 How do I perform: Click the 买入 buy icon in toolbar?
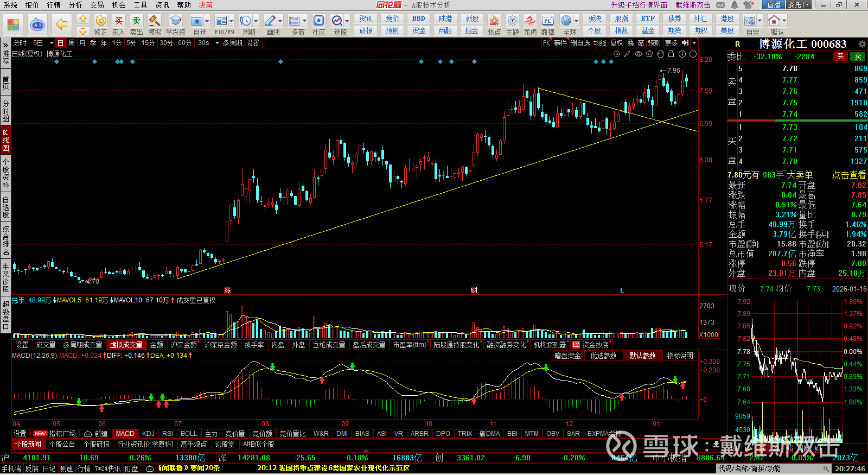coord(118,21)
